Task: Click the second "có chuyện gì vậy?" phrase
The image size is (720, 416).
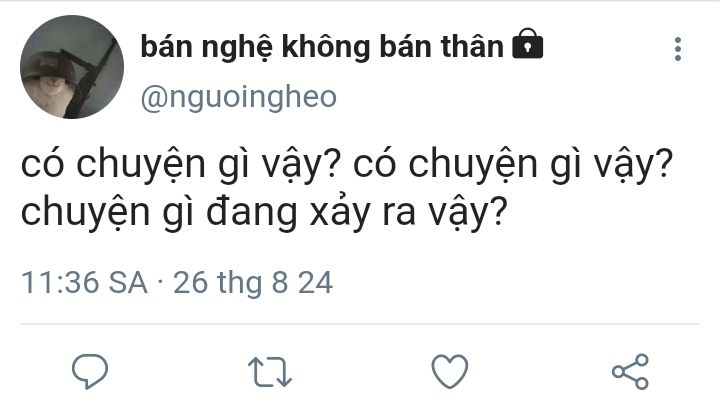Action: (x=513, y=165)
